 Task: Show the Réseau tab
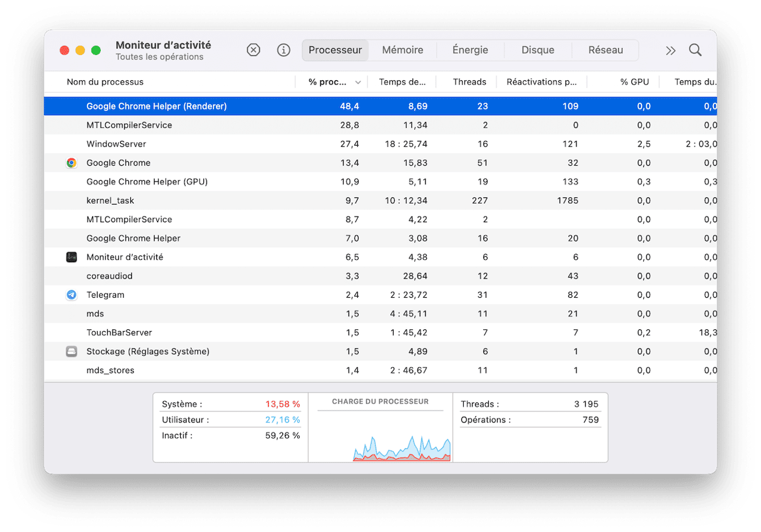pyautogui.click(x=605, y=50)
